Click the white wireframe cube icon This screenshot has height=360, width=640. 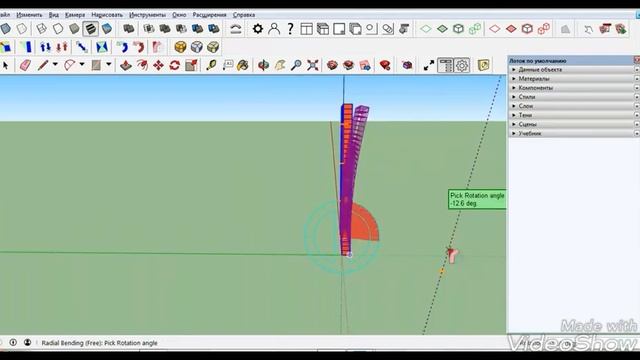coord(197,47)
